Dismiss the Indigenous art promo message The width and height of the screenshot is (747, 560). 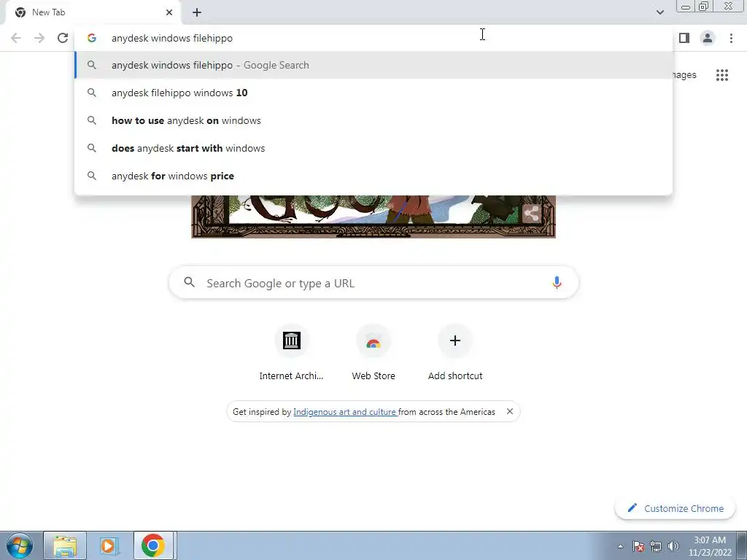coord(510,411)
